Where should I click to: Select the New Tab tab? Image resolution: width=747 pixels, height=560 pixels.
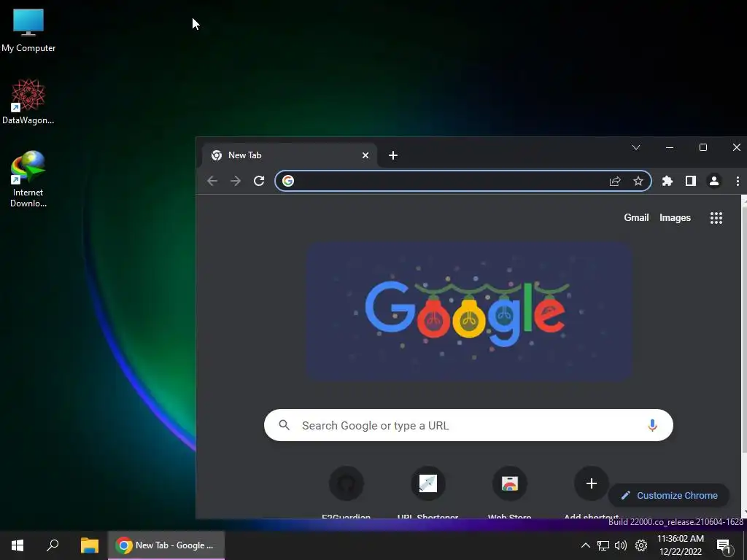pos(290,155)
